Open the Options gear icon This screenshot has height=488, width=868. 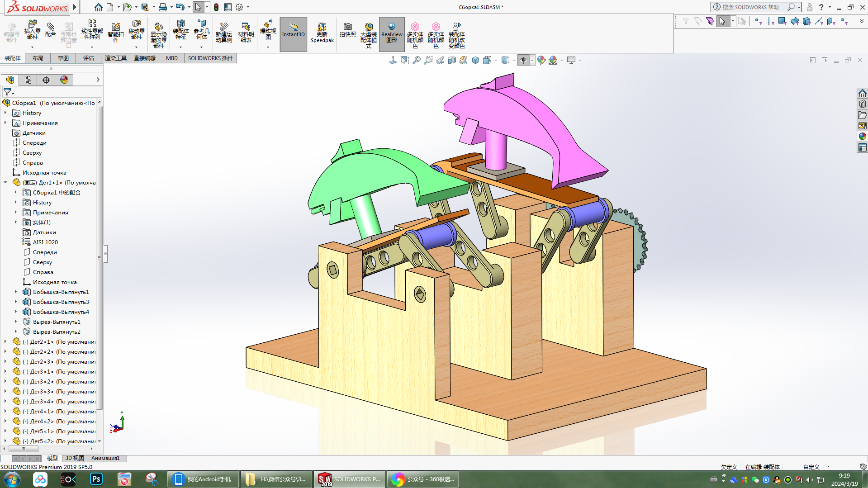coord(239,7)
